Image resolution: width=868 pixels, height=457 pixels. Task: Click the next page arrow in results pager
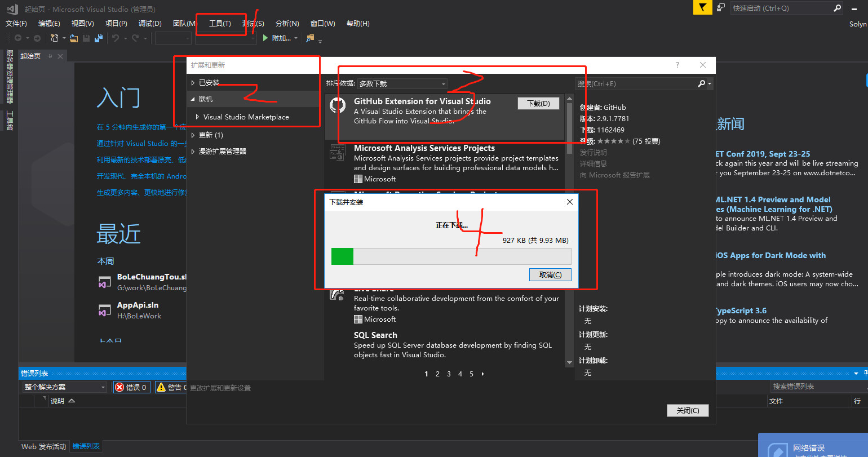[483, 374]
